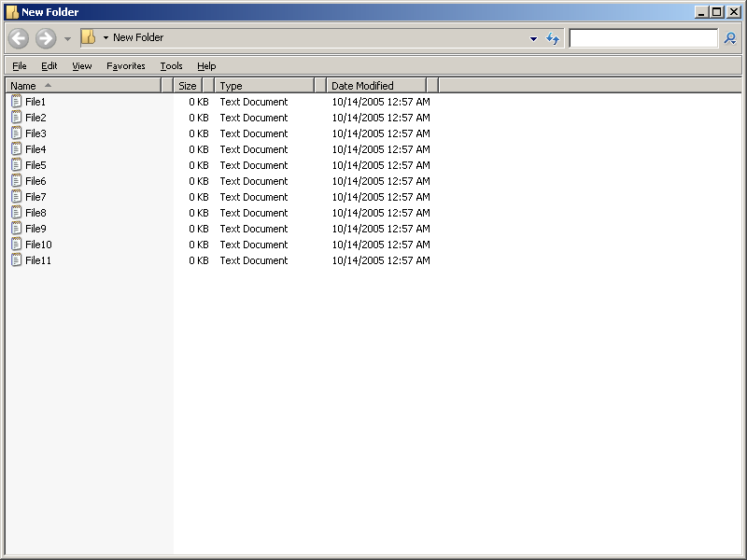Select the file name File11
The width and height of the screenshot is (747, 560).
point(38,260)
